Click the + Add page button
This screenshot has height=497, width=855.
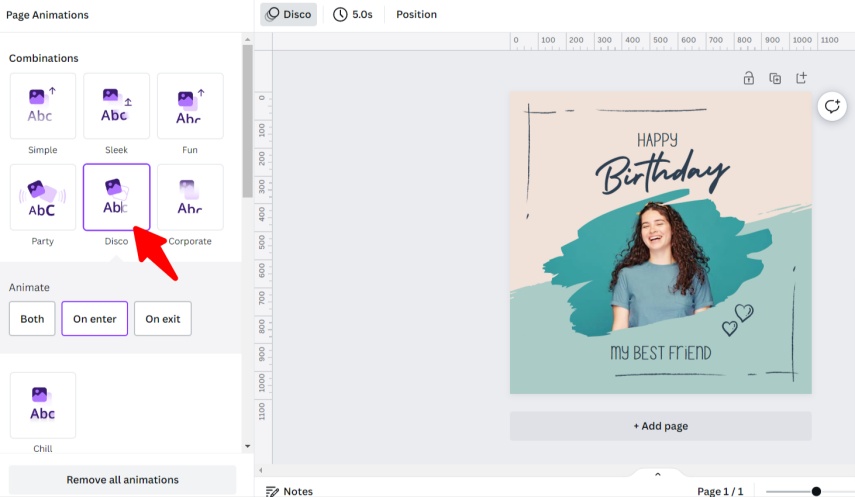[660, 426]
